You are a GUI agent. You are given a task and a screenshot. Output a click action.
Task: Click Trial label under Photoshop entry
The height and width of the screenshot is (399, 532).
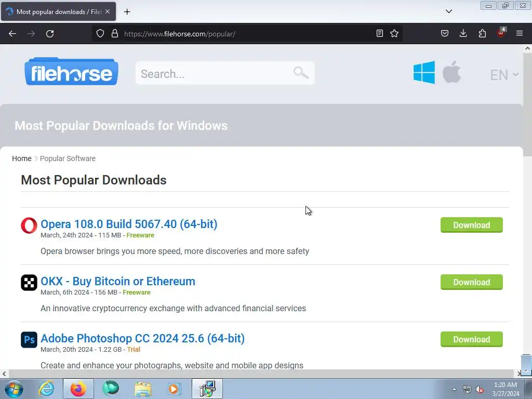(x=134, y=350)
